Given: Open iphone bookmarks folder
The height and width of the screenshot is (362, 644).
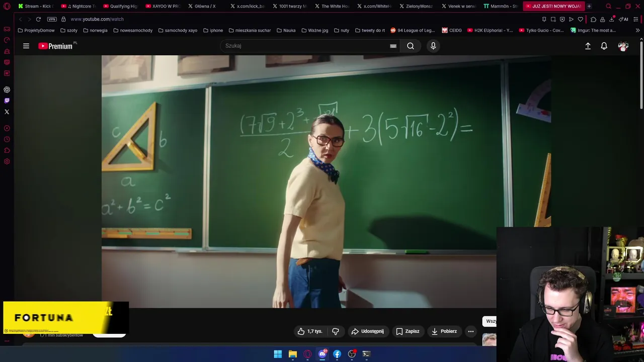Looking at the screenshot, I should [213, 30].
